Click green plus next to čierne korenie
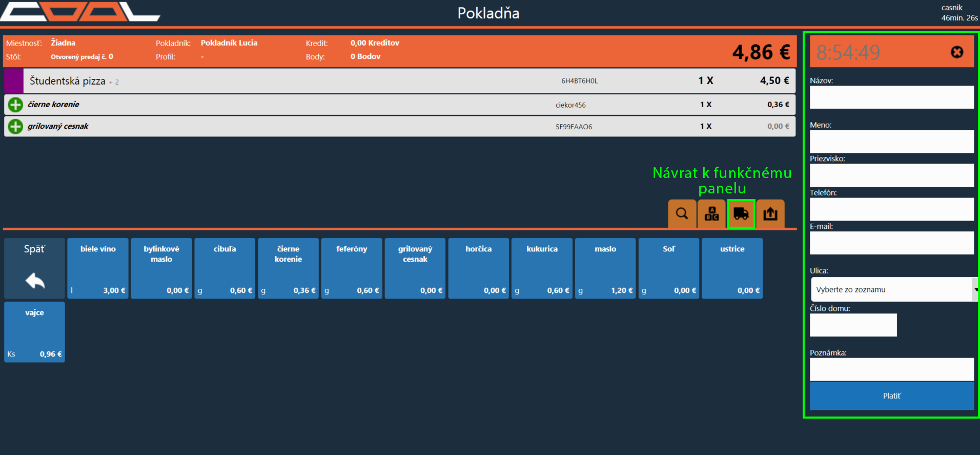980x455 pixels. pyautogui.click(x=15, y=105)
